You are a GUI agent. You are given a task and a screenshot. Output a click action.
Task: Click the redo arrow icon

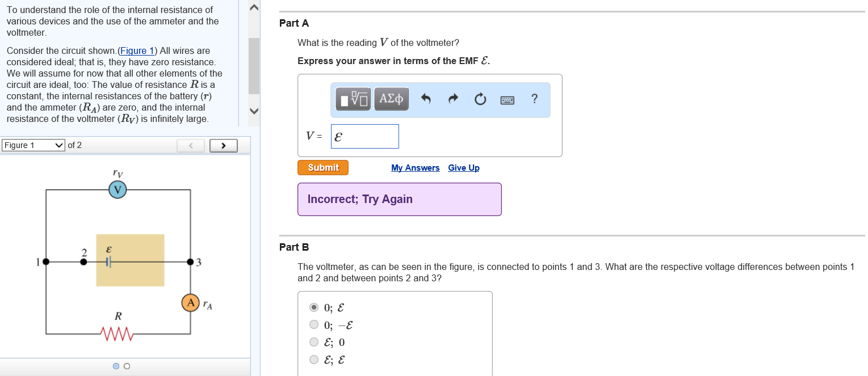[x=453, y=99]
